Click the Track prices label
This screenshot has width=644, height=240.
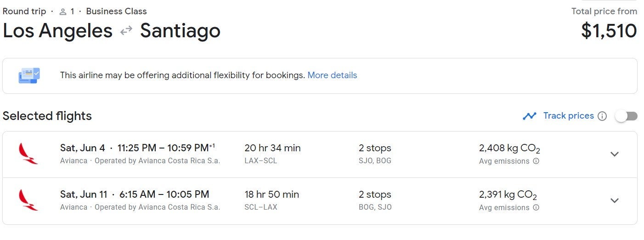tap(568, 116)
